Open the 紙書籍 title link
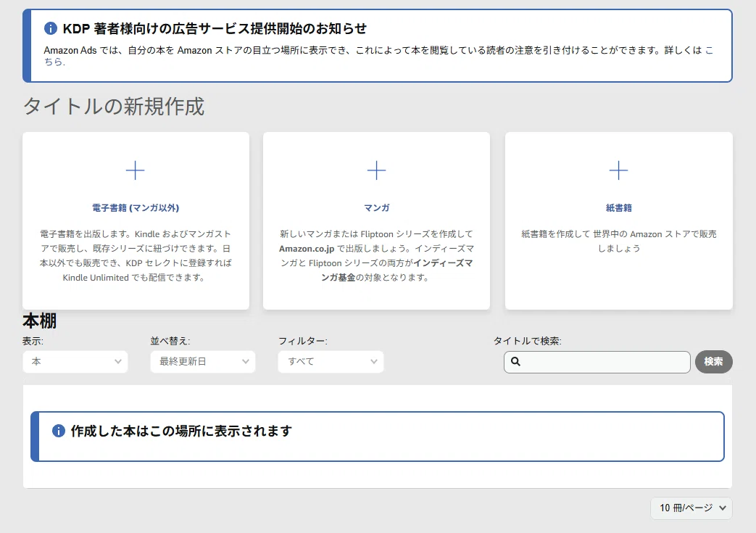This screenshot has height=533, width=756. click(618, 208)
